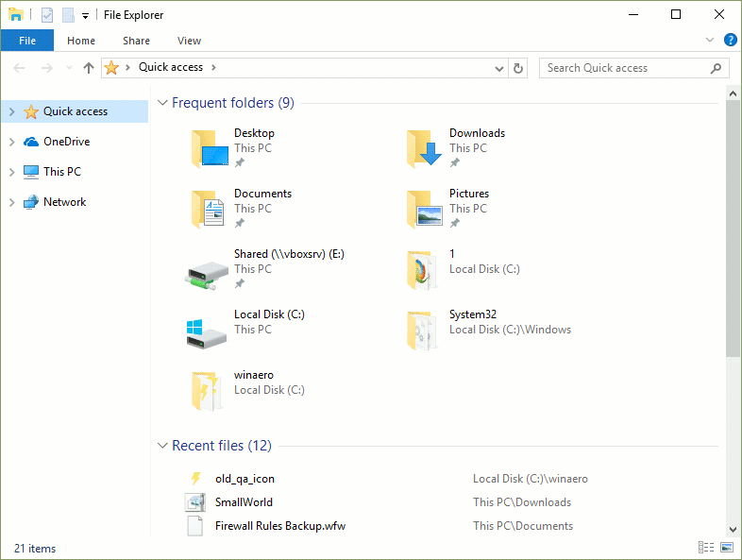Collapse the Recent files group
Viewport: 742px width, 560px height.
[x=162, y=446]
